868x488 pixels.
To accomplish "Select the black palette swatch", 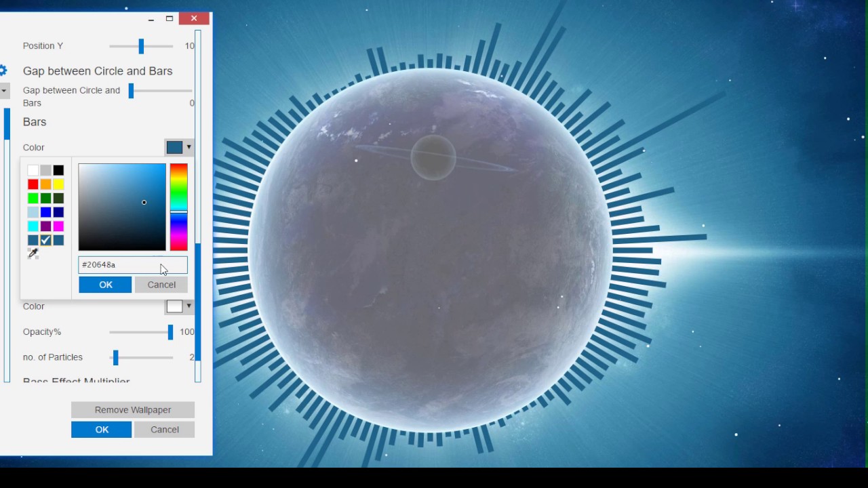I will pyautogui.click(x=58, y=170).
